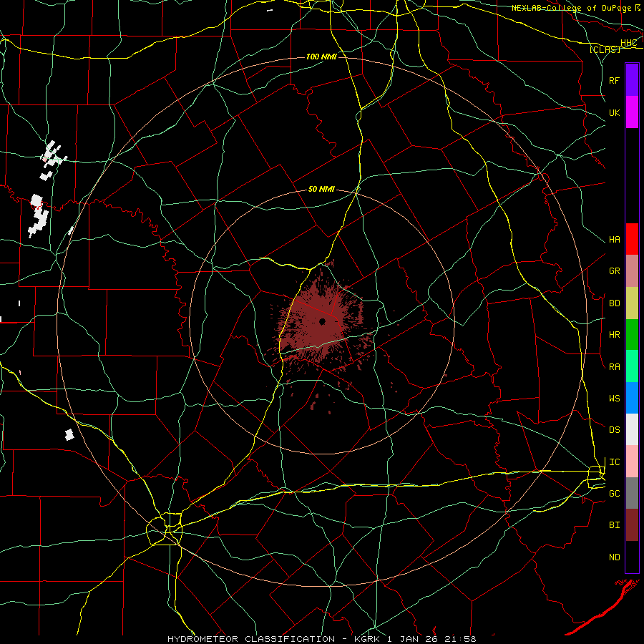Click the KGRK radar station identifier
644x644 pixels.
(367, 639)
